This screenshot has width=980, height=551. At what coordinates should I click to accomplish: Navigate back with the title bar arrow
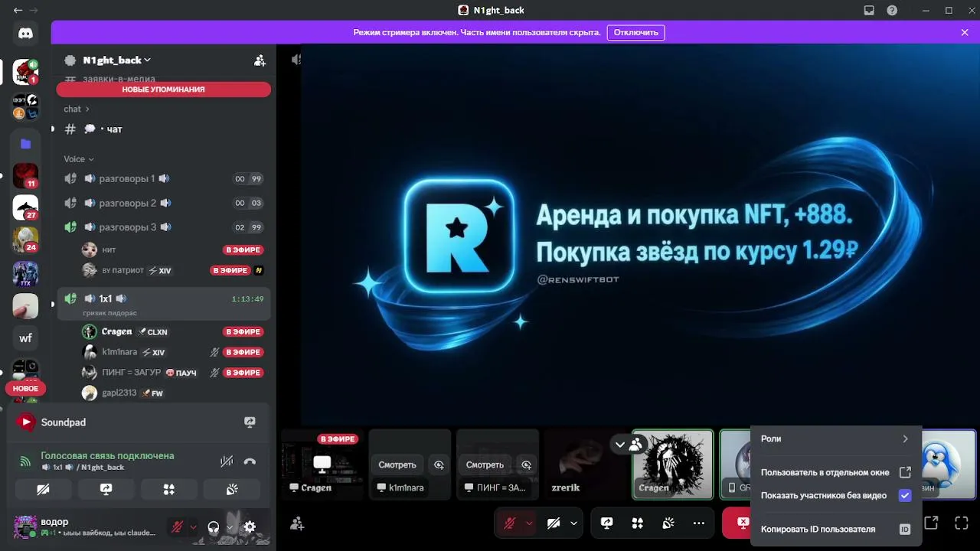pos(18,11)
